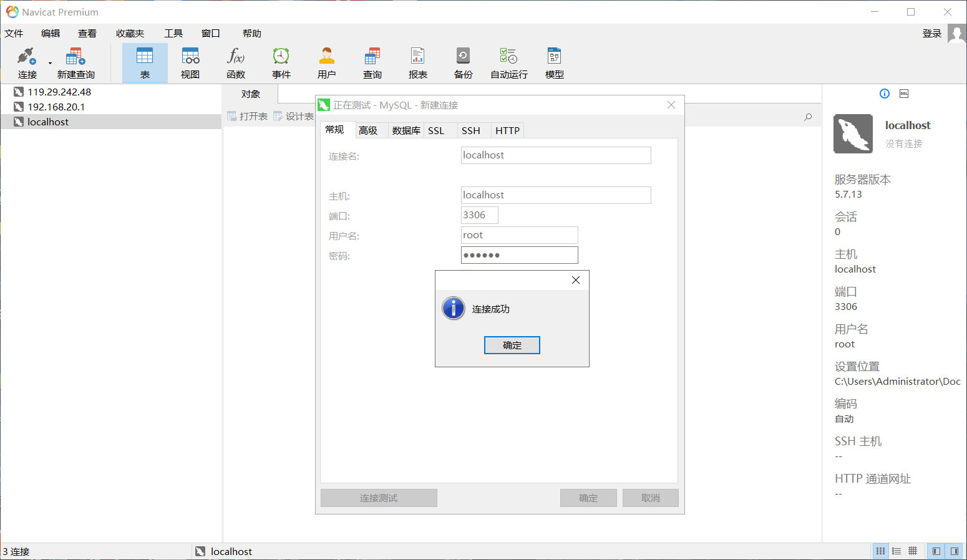The image size is (967, 560).
Task: Open the Model (模型) toolbar icon
Action: (554, 62)
